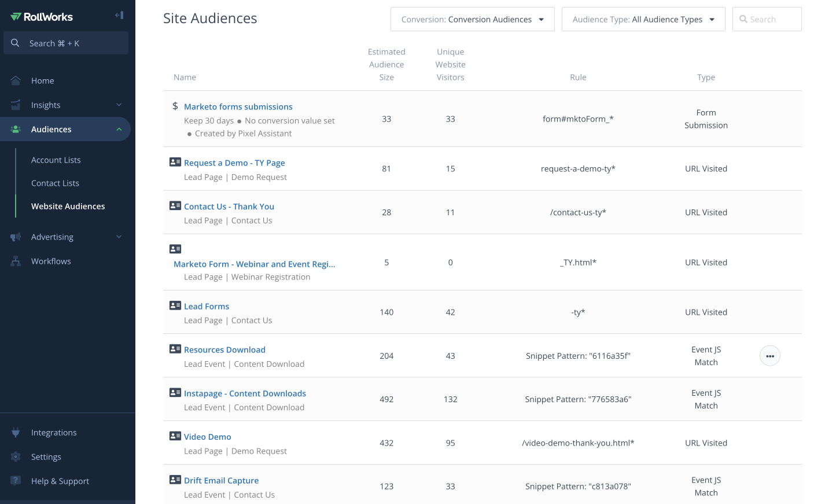Open the Request a Demo - TY Page audience
Screen dimensions: 825x504
(234, 163)
